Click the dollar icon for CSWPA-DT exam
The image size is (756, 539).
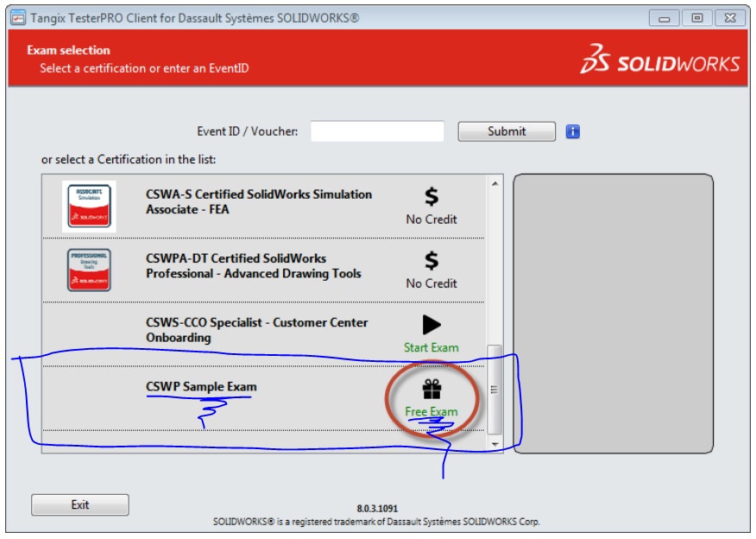click(x=432, y=260)
